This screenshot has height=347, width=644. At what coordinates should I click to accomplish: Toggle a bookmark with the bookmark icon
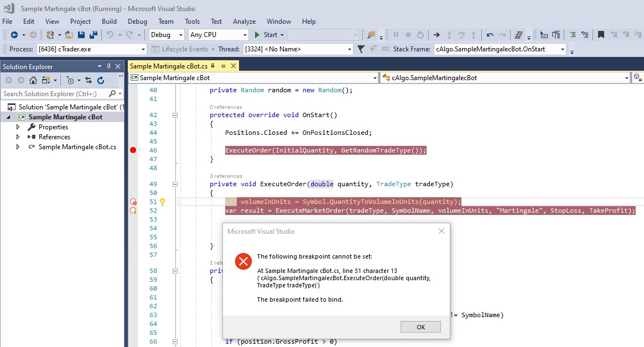pos(601,35)
